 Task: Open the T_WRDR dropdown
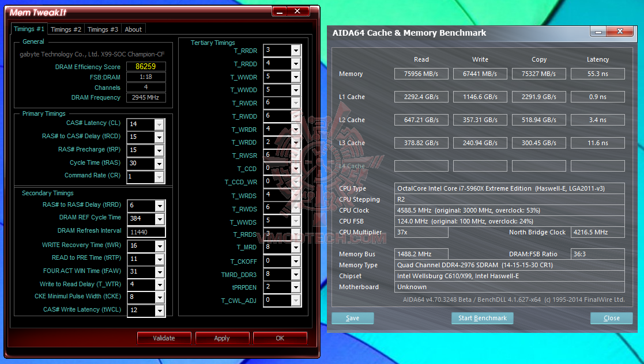tap(296, 129)
